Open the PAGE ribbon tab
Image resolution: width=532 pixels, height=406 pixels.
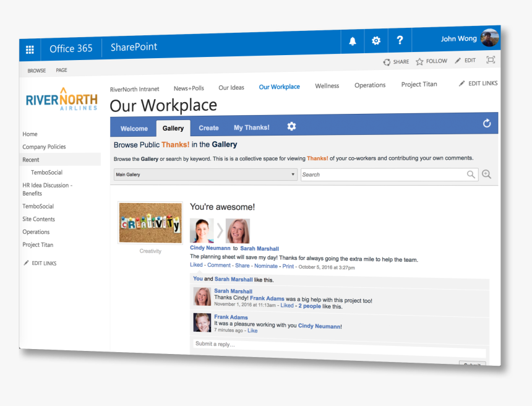click(61, 70)
